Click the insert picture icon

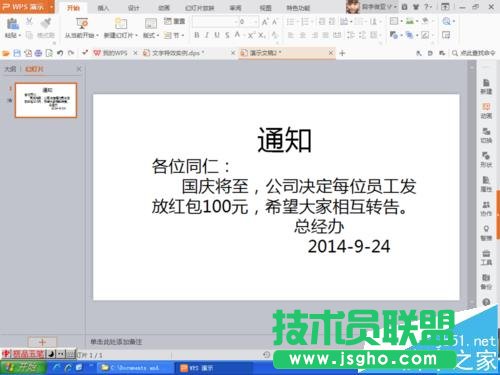tap(411, 22)
